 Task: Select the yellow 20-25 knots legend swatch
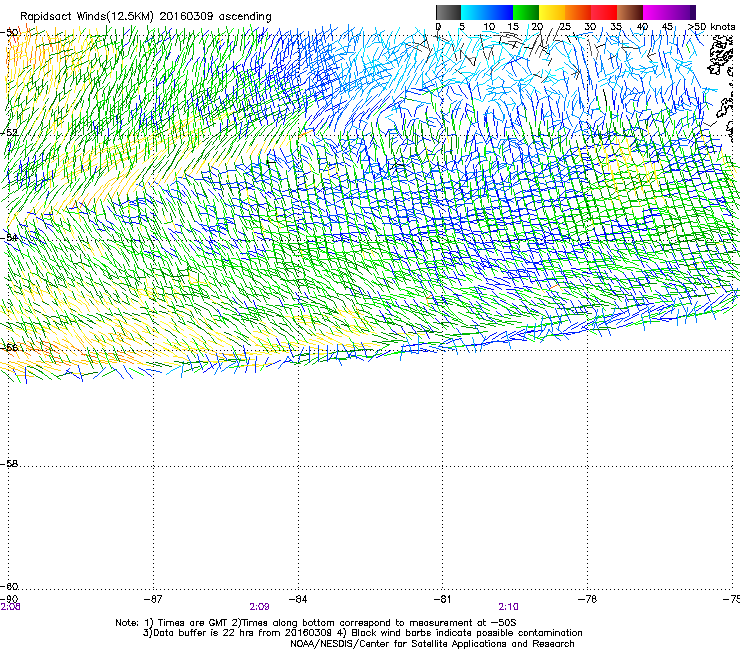tap(552, 12)
